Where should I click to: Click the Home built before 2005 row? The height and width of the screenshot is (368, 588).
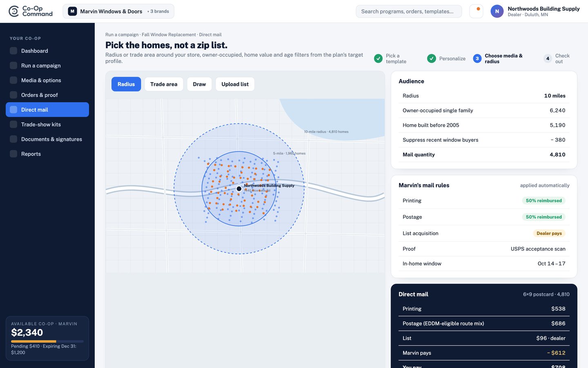(484, 125)
